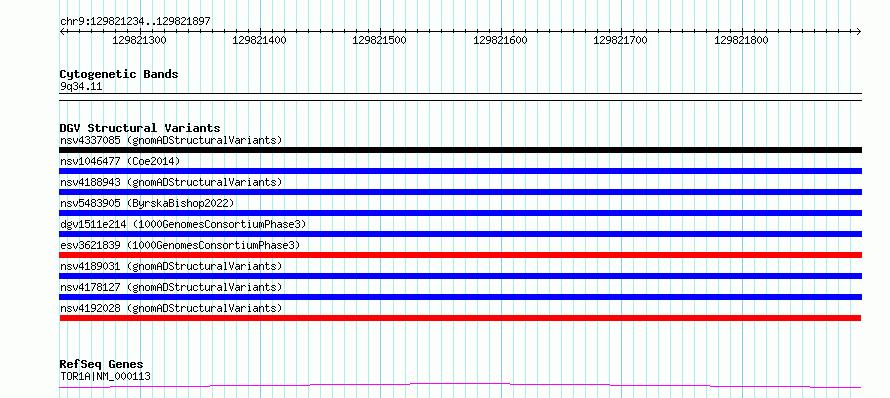Open the nsv1046477 (Coe2014) label
The height and width of the screenshot is (398, 890).
click(120, 161)
